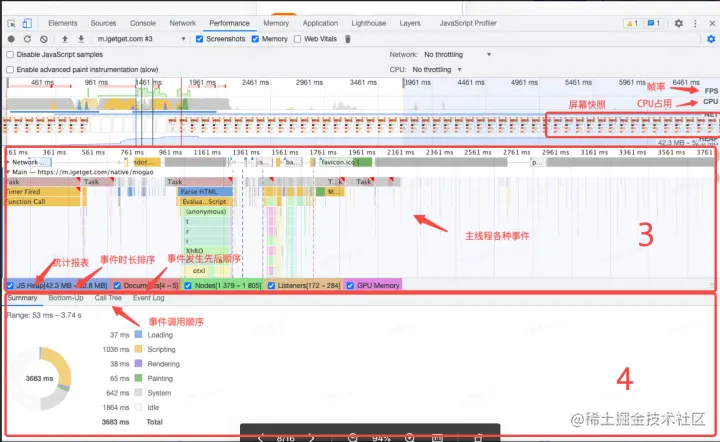Select the Evaluate Script flame bar
Image resolution: width=720 pixels, height=442 pixels.
click(205, 202)
